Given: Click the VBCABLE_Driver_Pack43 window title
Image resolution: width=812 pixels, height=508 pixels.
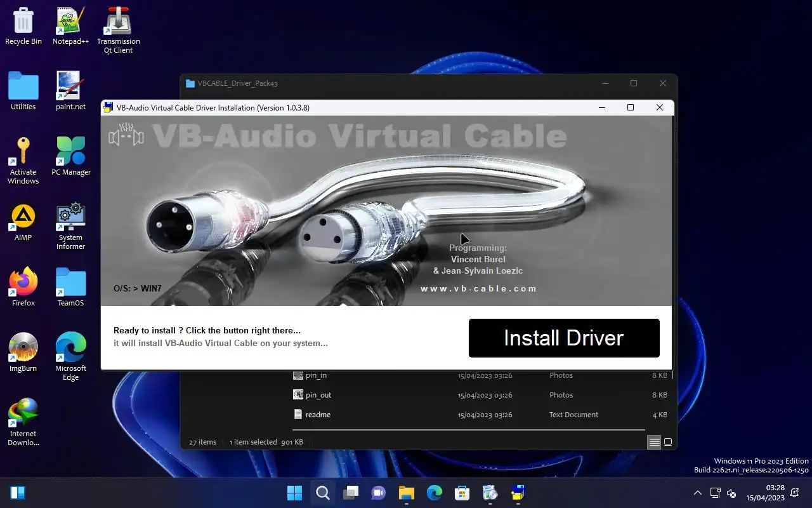Looking at the screenshot, I should 238,83.
